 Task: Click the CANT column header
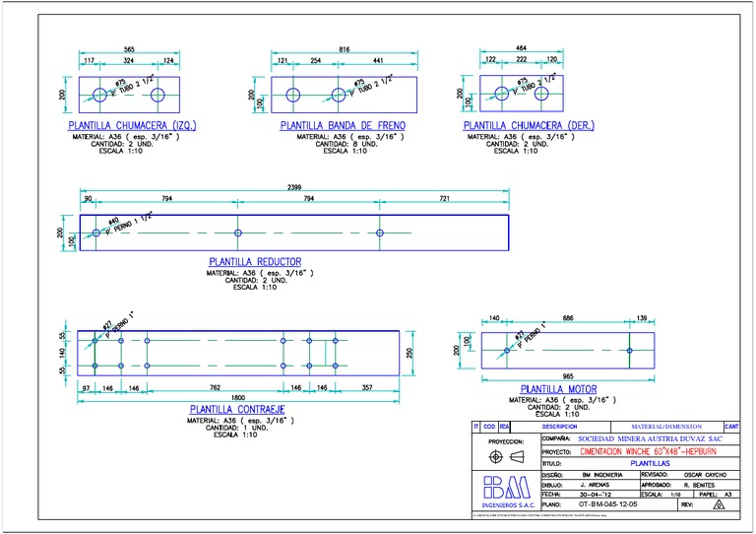click(731, 427)
